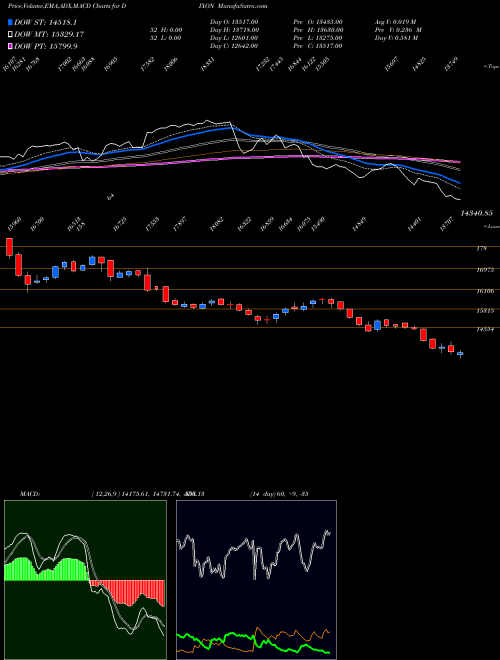Click the 'Day O: 13517.00' value
This screenshot has width=500, height=660.
pyautogui.click(x=234, y=22)
